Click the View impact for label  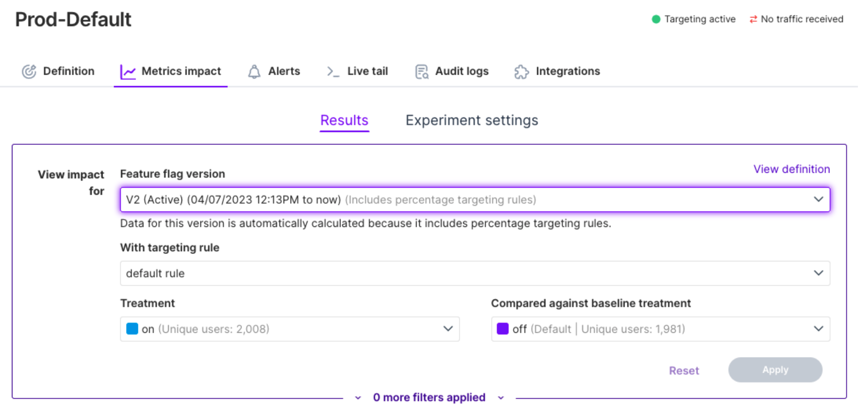point(71,182)
